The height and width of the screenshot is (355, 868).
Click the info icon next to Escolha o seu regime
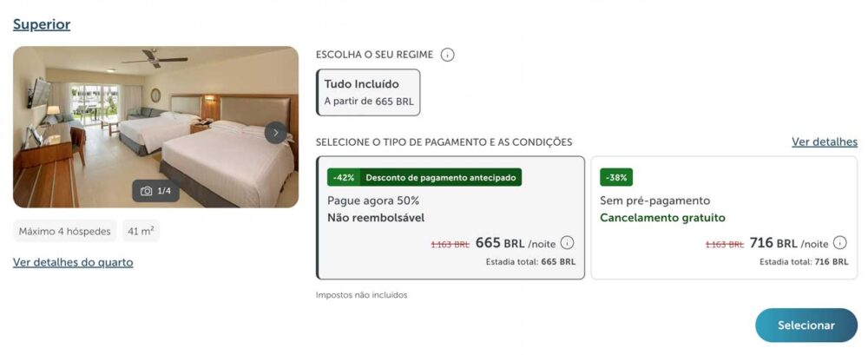click(x=448, y=55)
